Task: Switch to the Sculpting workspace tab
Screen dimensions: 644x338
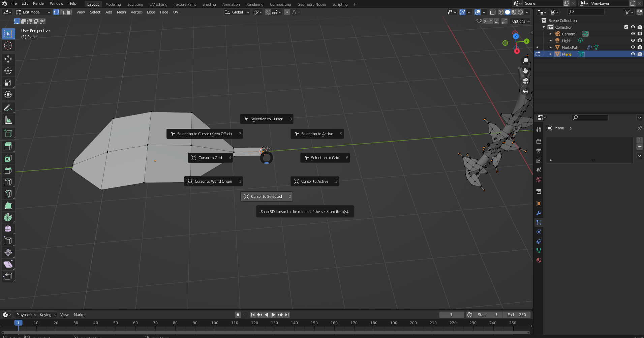Action: (x=135, y=4)
